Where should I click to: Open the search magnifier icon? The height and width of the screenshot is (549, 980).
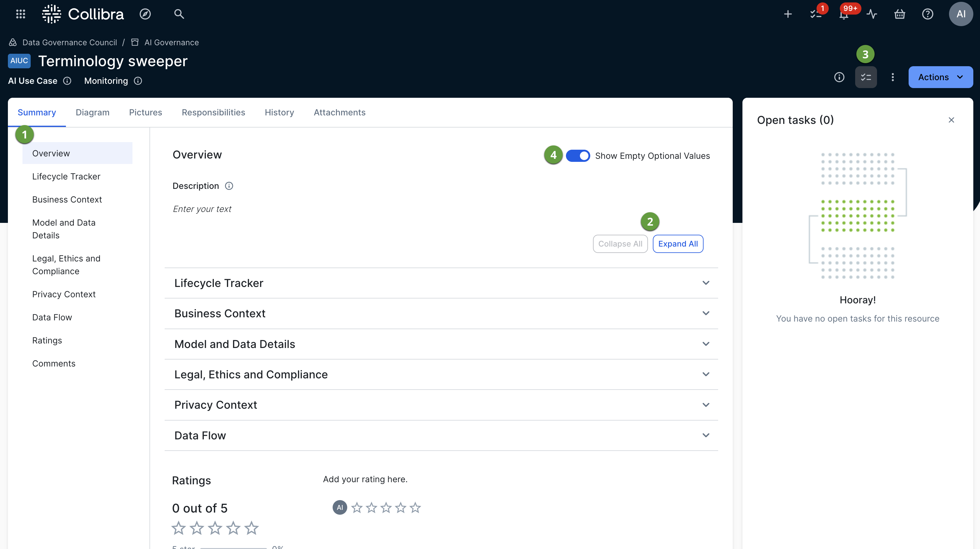click(179, 14)
